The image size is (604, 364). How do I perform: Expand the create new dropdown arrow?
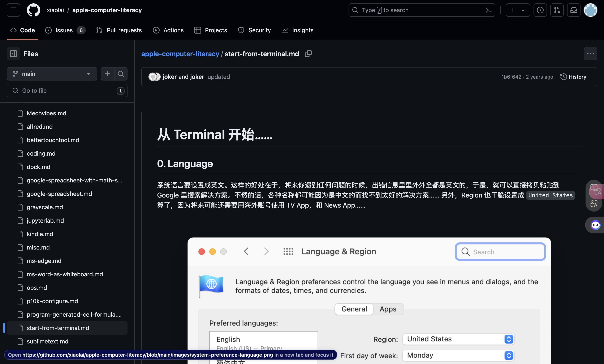click(x=523, y=10)
